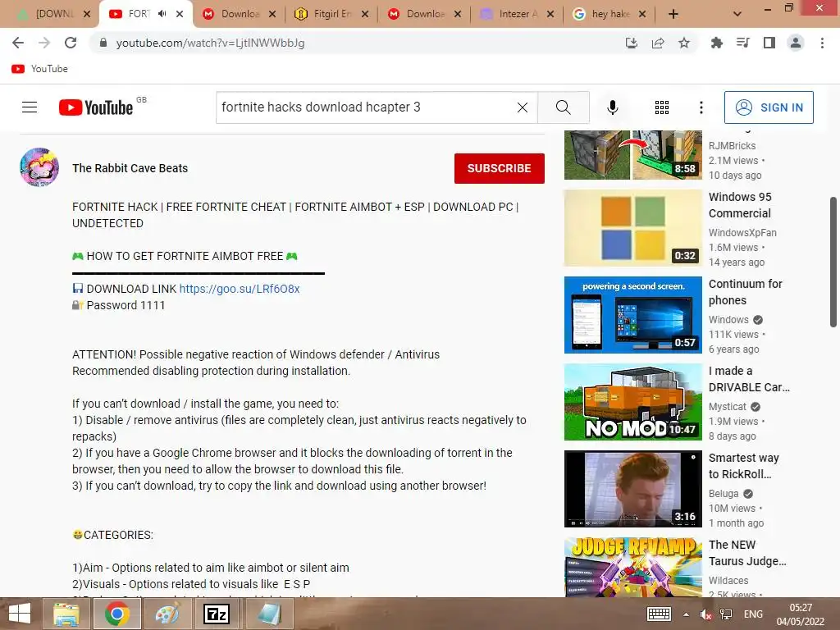Screen dimensions: 840x630
Task: Open Chrome's three-dot menu
Action: tap(822, 43)
